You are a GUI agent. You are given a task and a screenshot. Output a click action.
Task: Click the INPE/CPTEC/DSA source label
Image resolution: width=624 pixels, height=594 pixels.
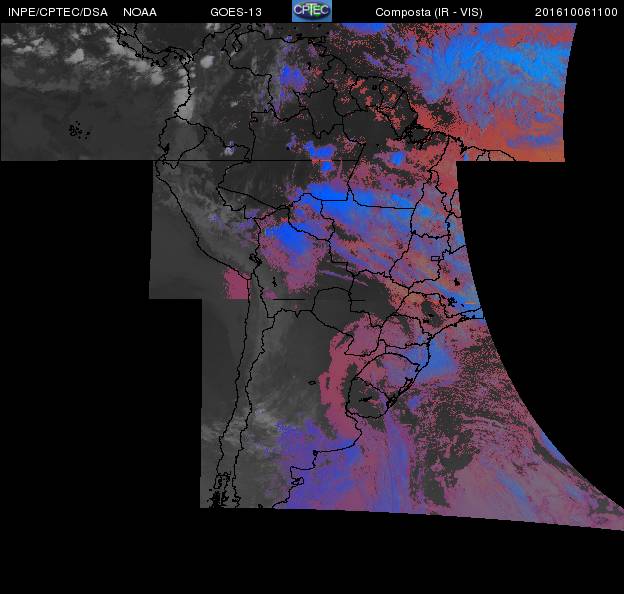57,12
